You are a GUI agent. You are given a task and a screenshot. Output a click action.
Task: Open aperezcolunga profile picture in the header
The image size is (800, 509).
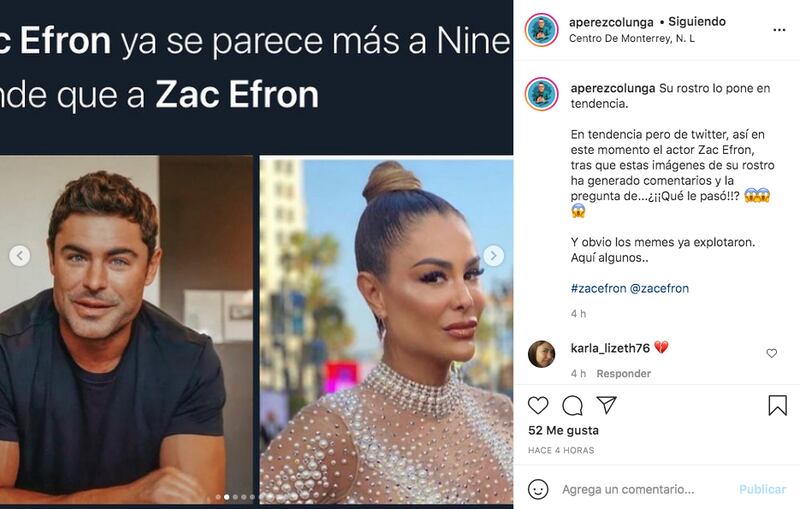[541, 30]
